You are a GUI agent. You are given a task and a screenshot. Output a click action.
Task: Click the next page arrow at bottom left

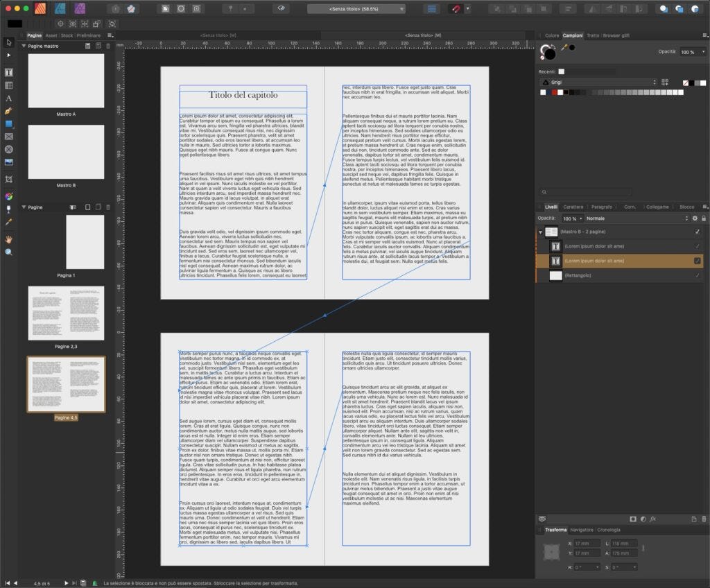click(67, 583)
